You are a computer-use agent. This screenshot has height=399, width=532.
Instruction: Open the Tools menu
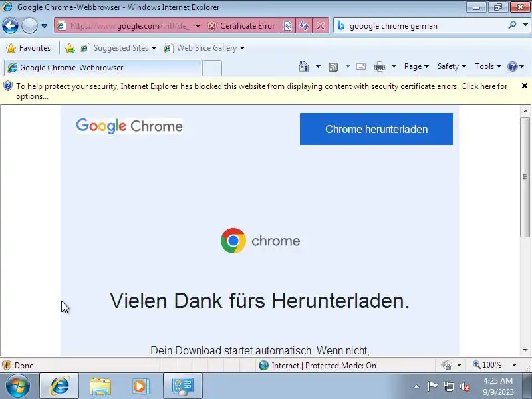[488, 66]
